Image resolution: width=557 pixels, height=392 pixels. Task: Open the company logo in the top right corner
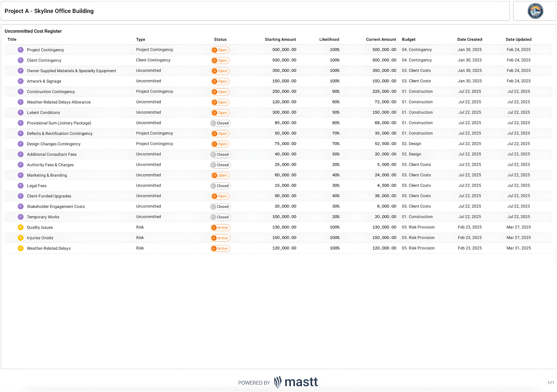click(535, 11)
